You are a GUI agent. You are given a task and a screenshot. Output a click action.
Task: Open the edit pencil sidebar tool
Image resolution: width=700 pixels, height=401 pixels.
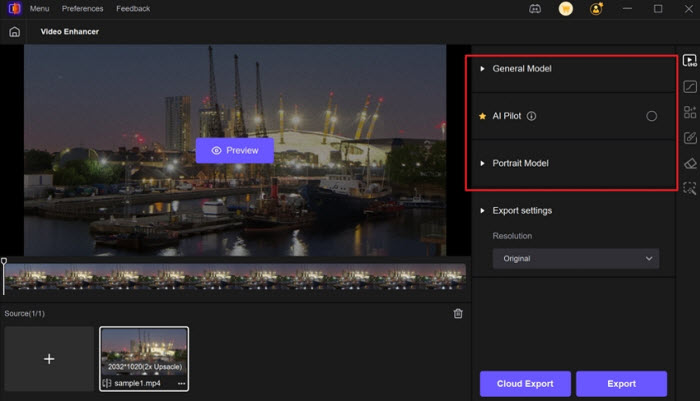690,138
